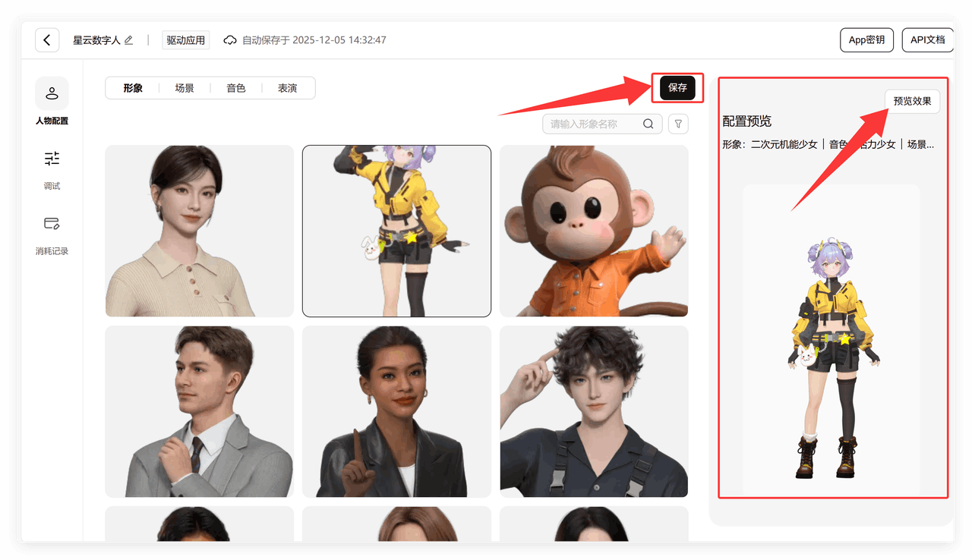Open the 调试 section in the sidebar

(52, 170)
